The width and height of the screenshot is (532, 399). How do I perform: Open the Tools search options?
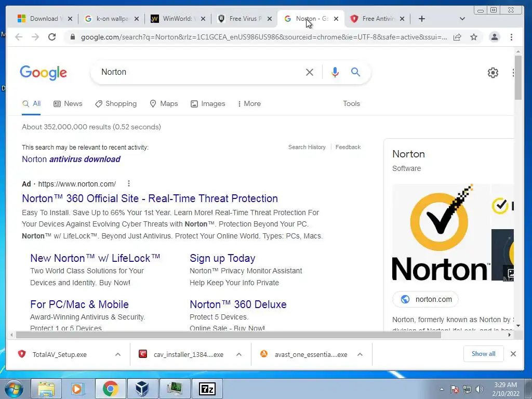click(351, 103)
